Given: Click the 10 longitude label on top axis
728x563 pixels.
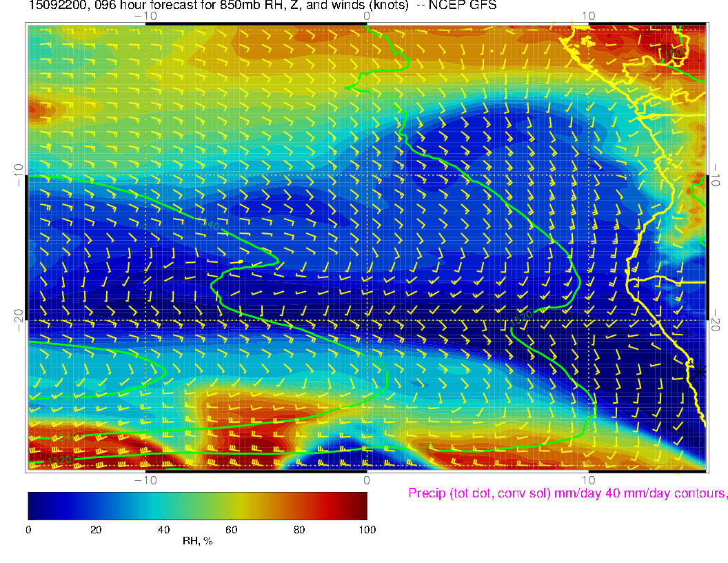Looking at the screenshot, I should [588, 15].
